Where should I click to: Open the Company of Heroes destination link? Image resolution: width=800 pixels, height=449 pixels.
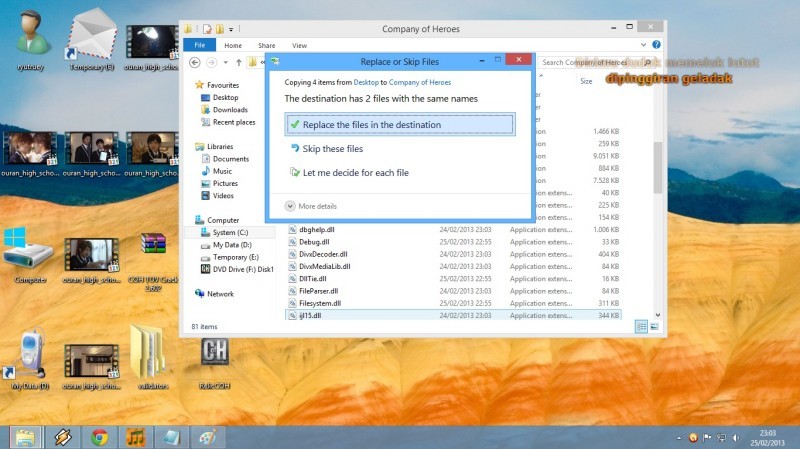(x=419, y=82)
